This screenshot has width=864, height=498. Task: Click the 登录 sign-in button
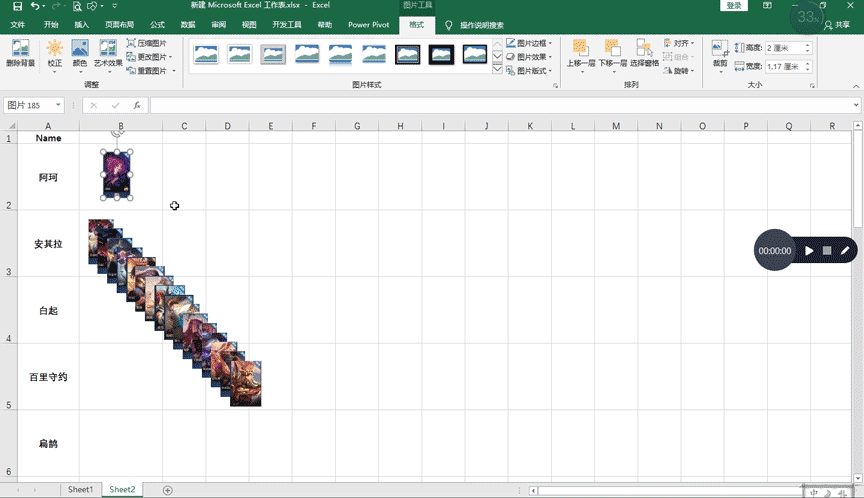[734, 6]
